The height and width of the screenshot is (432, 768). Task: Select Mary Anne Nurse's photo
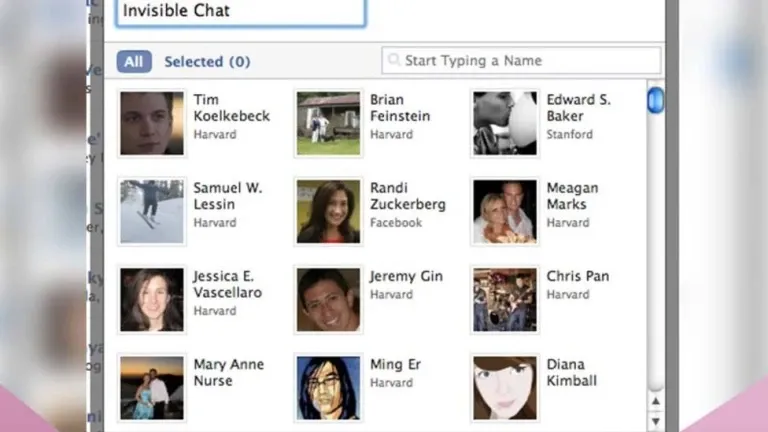(x=152, y=388)
